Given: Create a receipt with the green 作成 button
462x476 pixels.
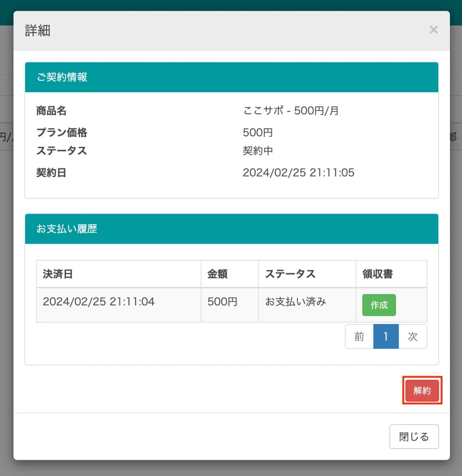Looking at the screenshot, I should click(379, 305).
